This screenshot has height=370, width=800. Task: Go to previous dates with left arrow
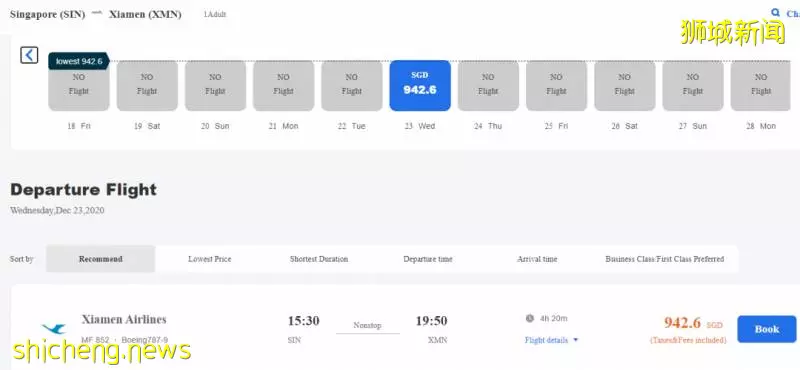pos(29,55)
